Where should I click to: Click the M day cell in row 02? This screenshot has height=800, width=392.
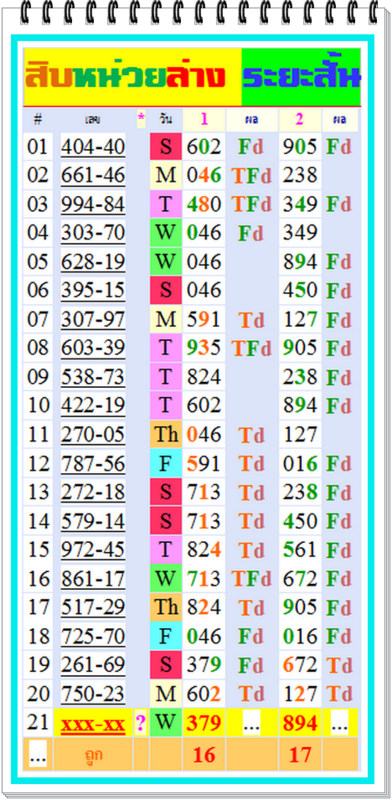[x=166, y=176]
